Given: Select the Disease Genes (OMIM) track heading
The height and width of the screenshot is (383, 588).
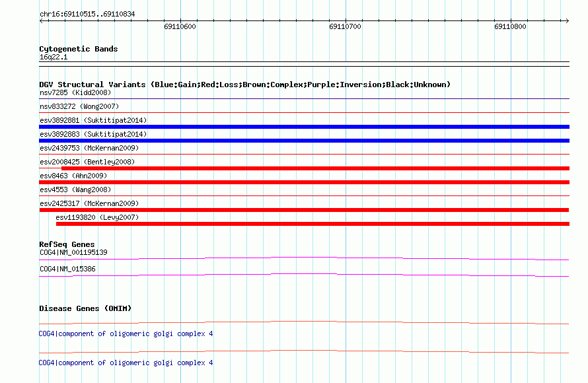Looking at the screenshot, I should coord(85,308).
